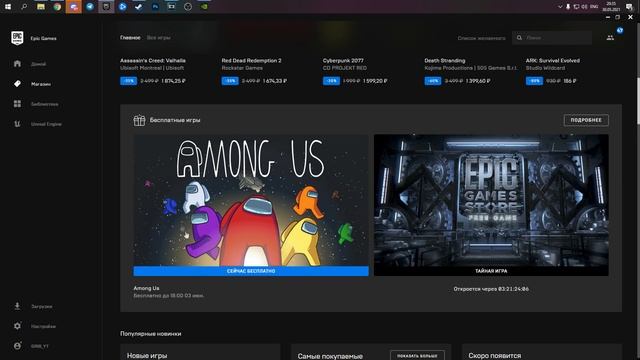This screenshot has height=360, width=640.
Task: Open ARK: Survival Evolved store listing
Action: (553, 60)
